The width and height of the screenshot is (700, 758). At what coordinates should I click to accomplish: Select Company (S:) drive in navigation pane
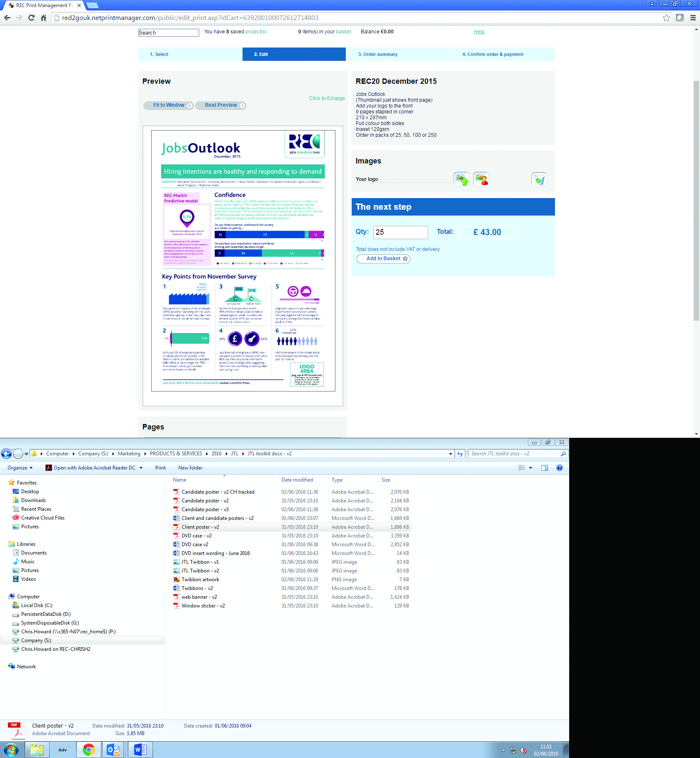36,640
